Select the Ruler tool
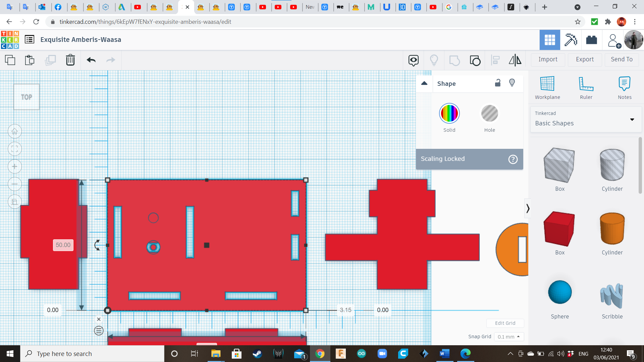644x362 pixels. (x=586, y=87)
